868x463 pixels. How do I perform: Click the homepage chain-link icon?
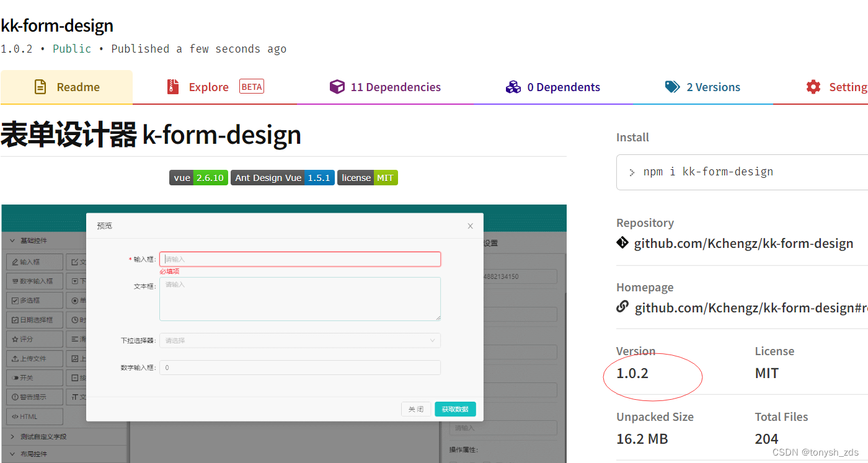(622, 306)
